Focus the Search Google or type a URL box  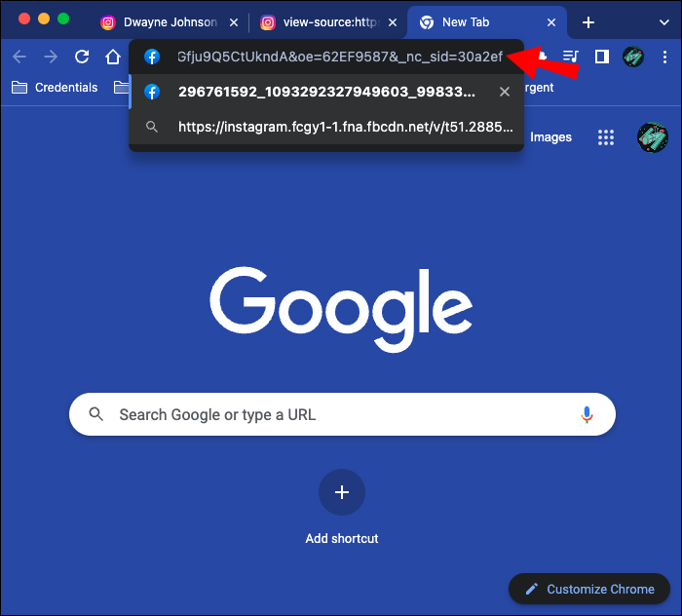pos(342,414)
